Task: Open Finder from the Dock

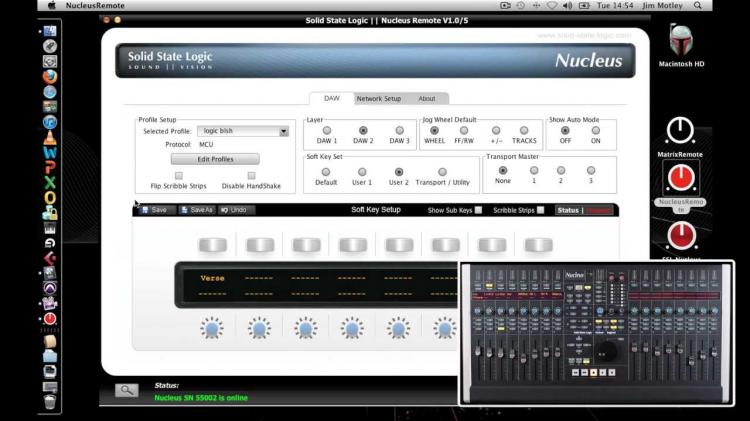Action: (50, 32)
